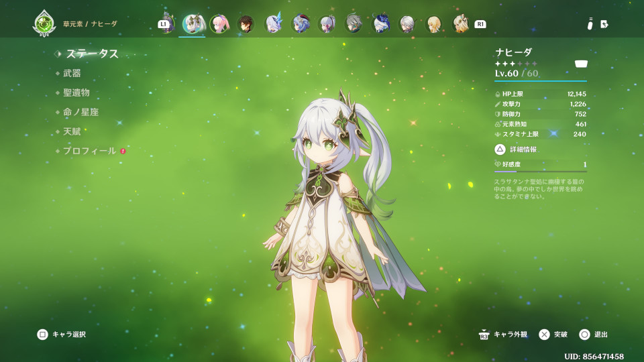Click the 好感度 friendship progress bar
The image size is (644, 362).
pos(541,172)
